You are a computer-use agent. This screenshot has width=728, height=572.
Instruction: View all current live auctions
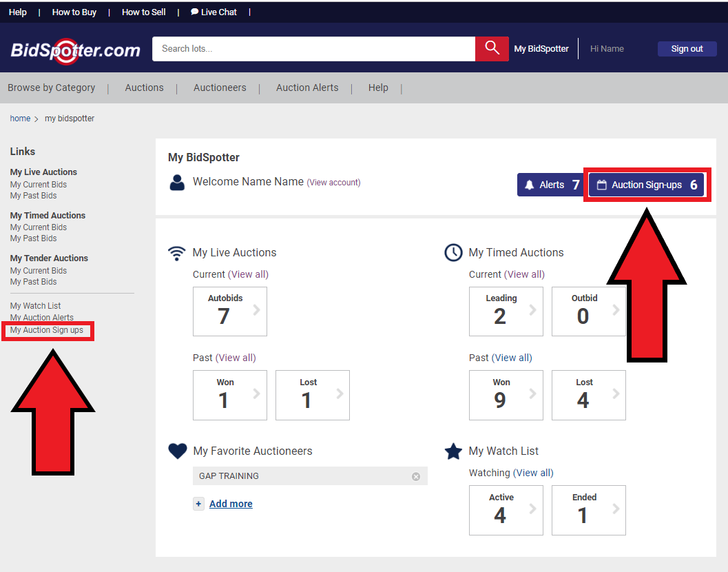[249, 274]
